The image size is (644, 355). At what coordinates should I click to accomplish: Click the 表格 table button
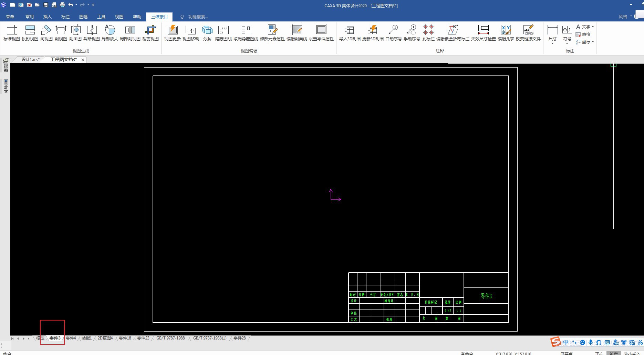click(583, 34)
